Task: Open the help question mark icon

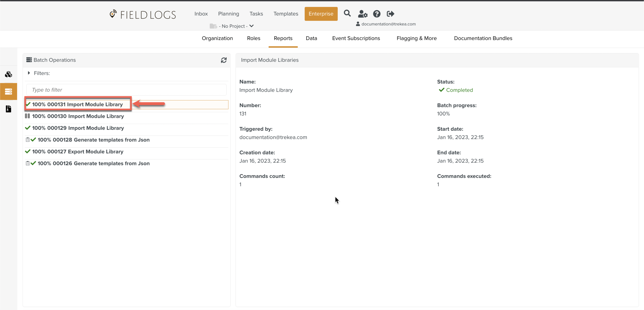Action: [x=376, y=14]
